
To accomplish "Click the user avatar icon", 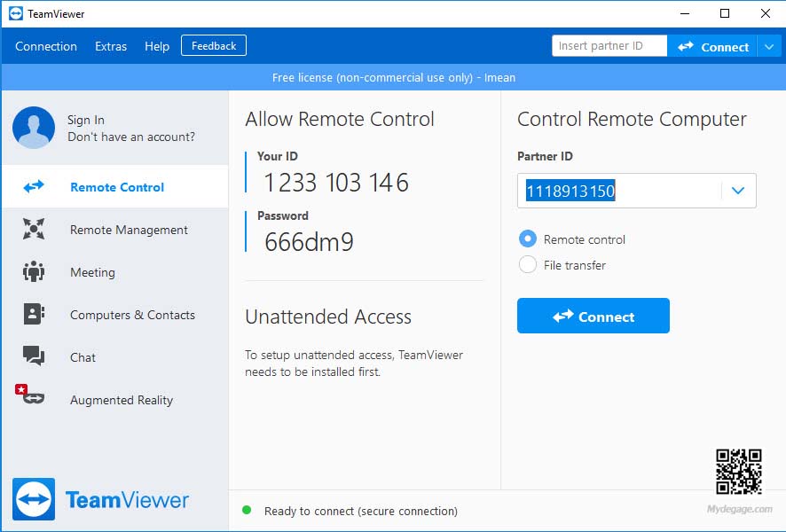I will [34, 128].
